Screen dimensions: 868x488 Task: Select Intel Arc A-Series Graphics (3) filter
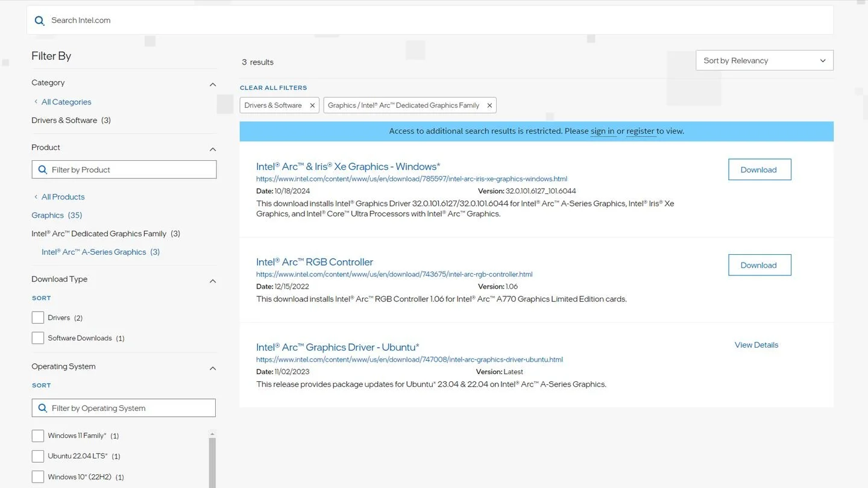click(101, 252)
